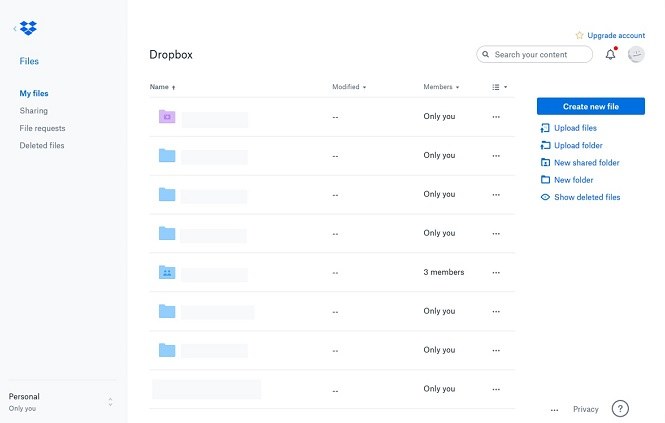Focus the Search your content field

pyautogui.click(x=534, y=54)
